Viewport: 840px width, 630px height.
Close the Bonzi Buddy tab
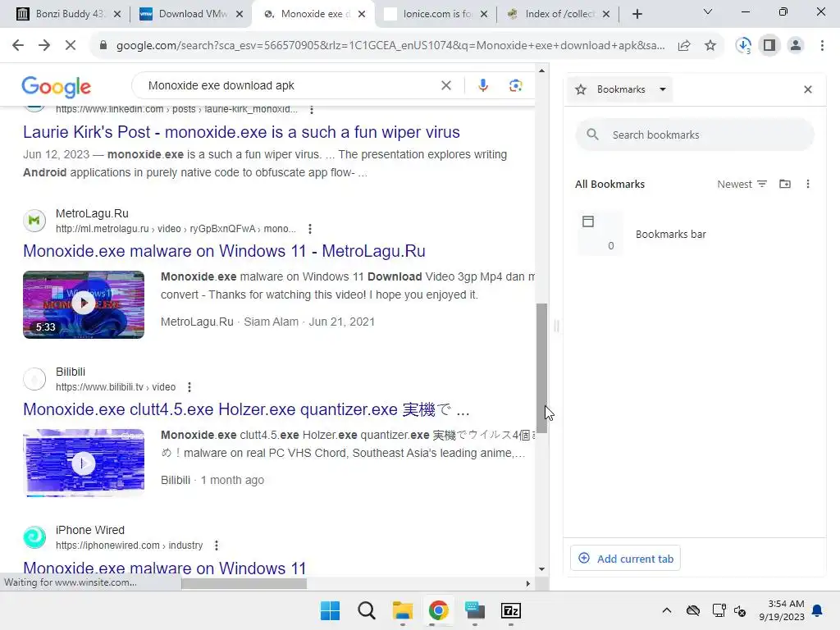[117, 14]
